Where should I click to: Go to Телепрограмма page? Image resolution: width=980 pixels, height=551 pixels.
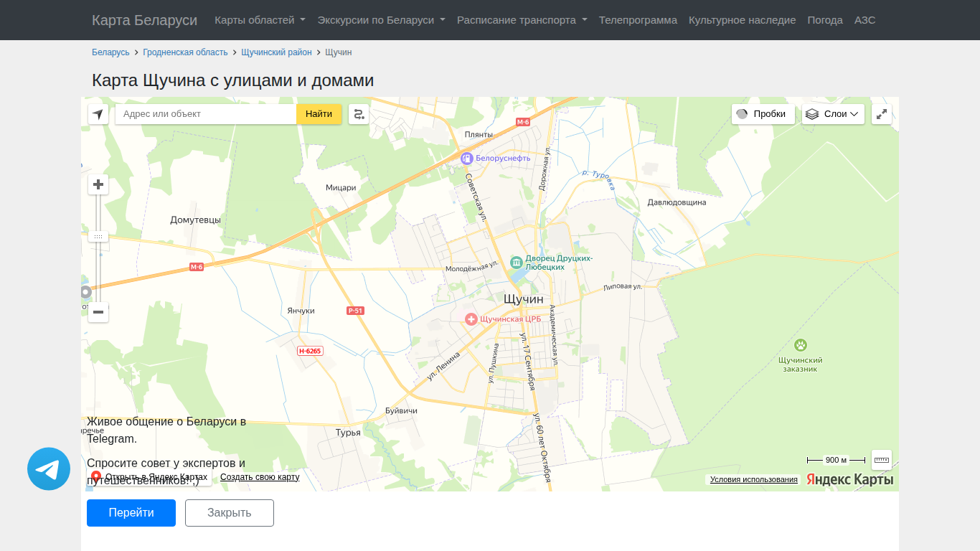tap(638, 20)
